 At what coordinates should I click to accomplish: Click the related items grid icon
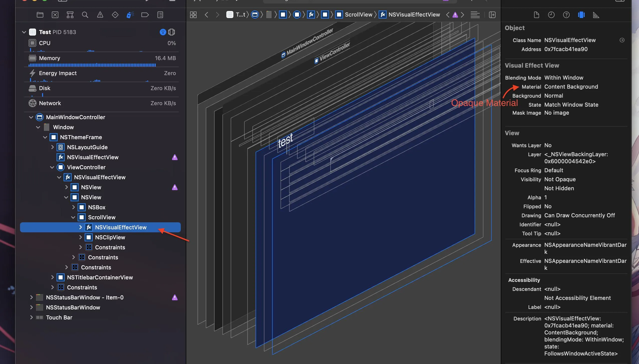click(x=193, y=15)
